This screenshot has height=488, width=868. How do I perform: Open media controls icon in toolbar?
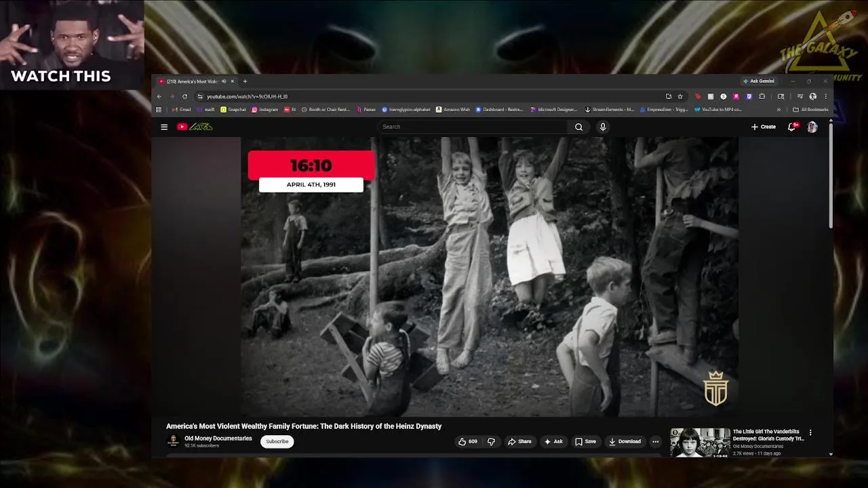[800, 96]
